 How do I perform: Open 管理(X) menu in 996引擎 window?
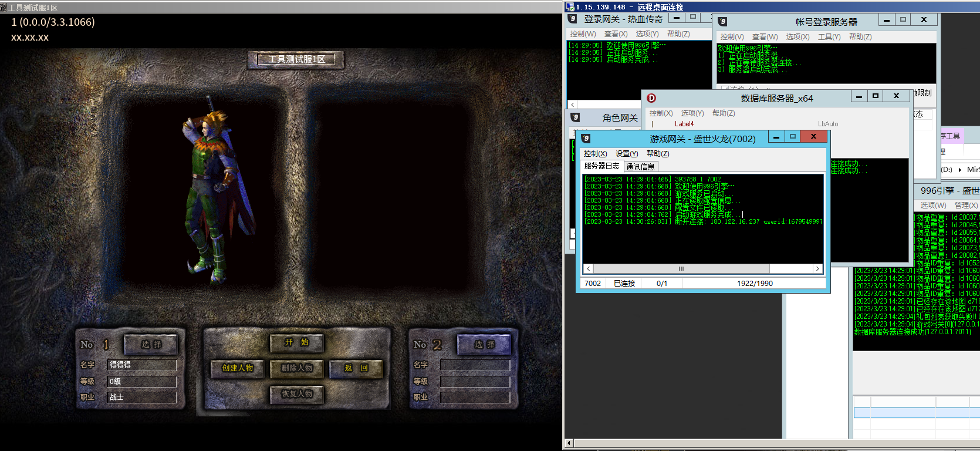(966, 206)
